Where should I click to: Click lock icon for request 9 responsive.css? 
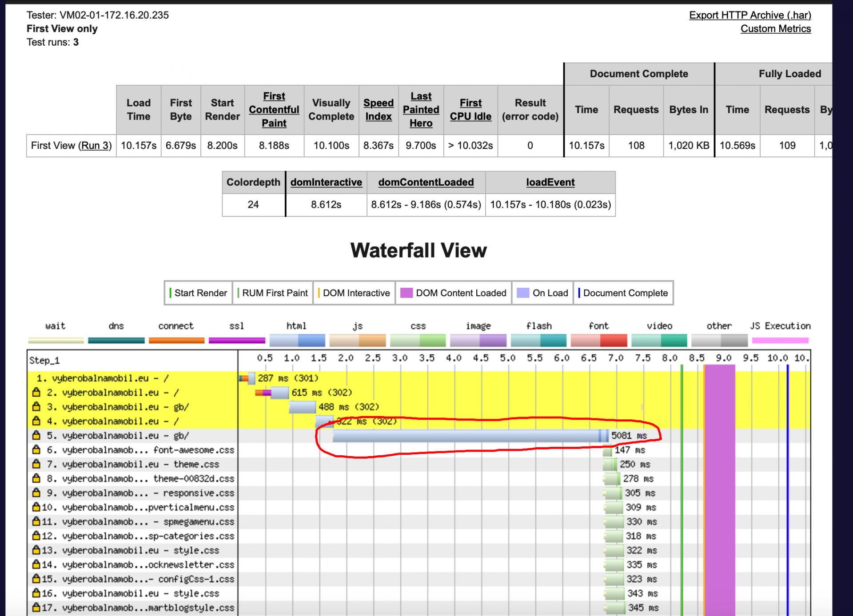point(36,493)
